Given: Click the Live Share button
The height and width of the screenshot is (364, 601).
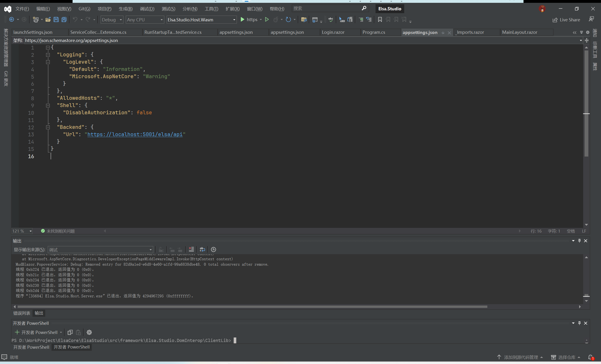Looking at the screenshot, I should pyautogui.click(x=566, y=19).
